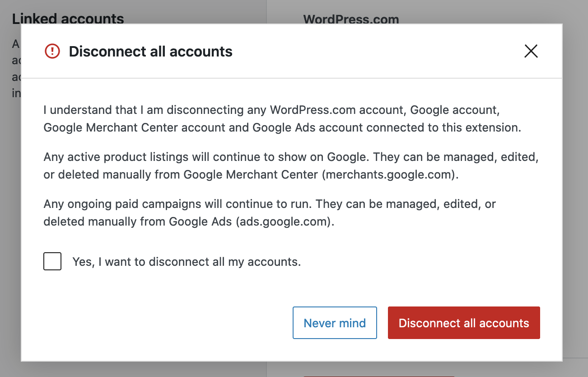The height and width of the screenshot is (377, 588).
Task: Click the divider line under the dialog header
Action: point(294,78)
